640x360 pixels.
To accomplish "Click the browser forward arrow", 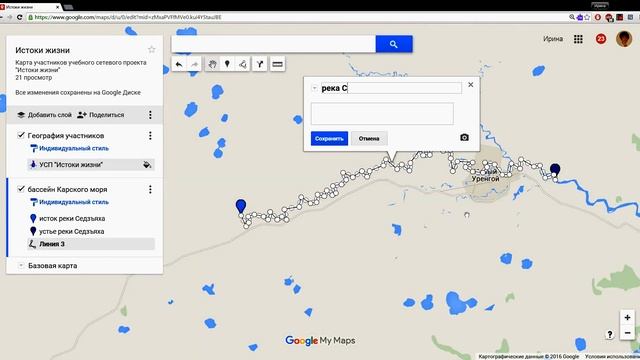I will pyautogui.click(x=9, y=17).
